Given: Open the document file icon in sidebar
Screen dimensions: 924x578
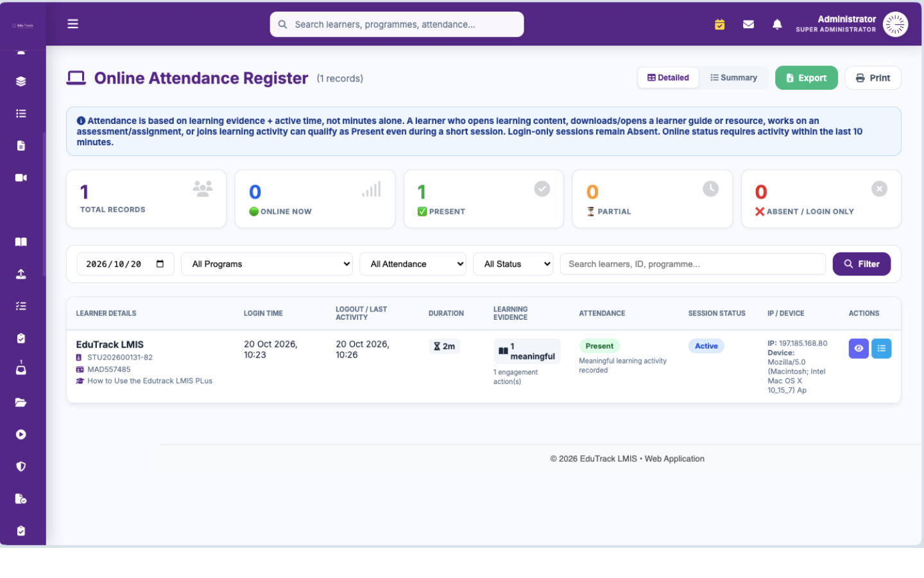Looking at the screenshot, I should click(x=21, y=146).
